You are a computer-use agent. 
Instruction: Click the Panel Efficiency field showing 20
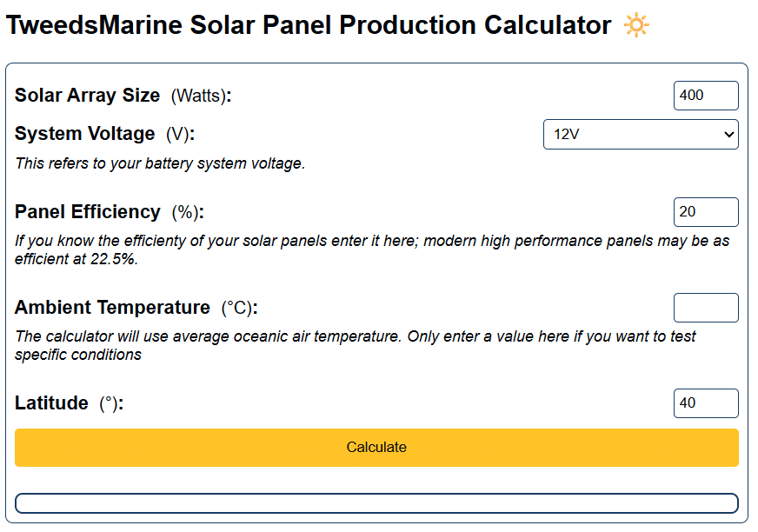pos(705,211)
